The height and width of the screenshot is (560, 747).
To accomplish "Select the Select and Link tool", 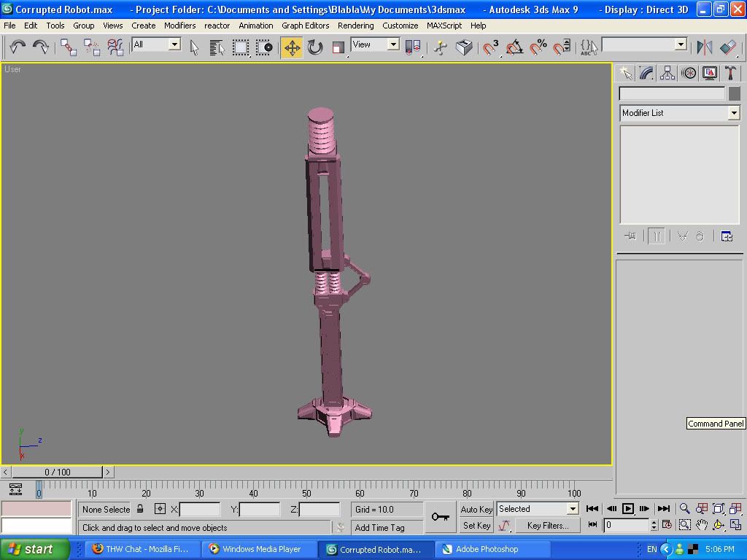I will click(69, 47).
